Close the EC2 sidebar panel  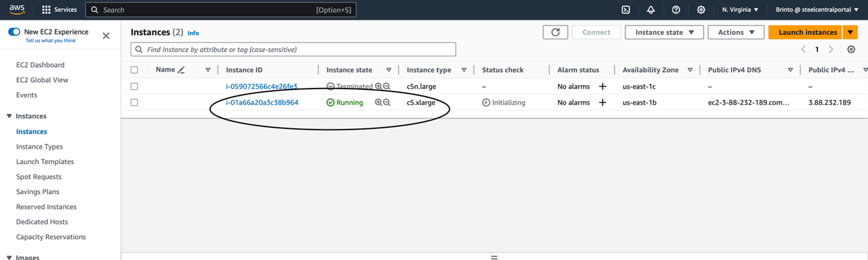pos(106,36)
